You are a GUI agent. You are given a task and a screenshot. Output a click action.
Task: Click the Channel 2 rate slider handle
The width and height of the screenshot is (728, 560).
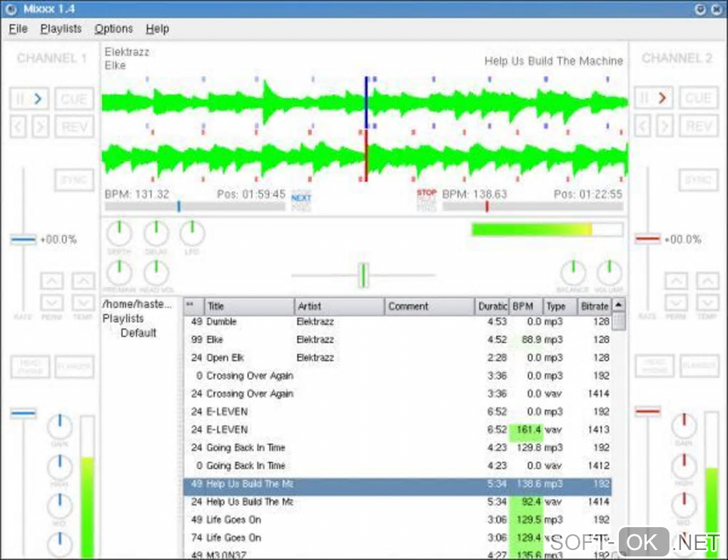tap(647, 240)
